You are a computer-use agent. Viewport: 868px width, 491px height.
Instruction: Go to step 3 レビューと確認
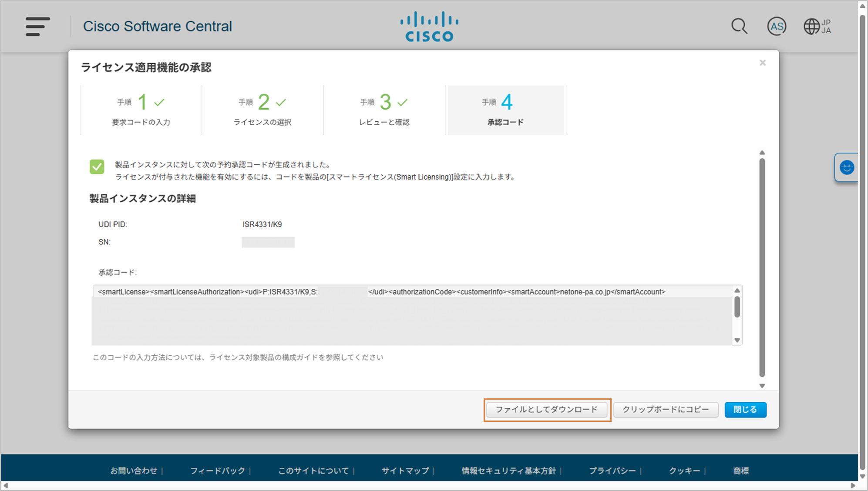click(384, 110)
